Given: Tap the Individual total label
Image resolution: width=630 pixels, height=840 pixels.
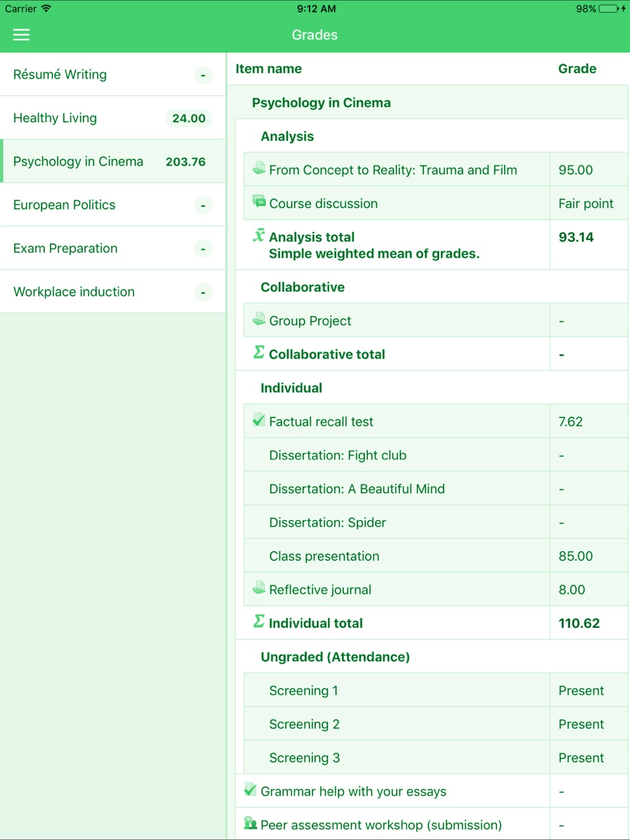Looking at the screenshot, I should [316, 623].
